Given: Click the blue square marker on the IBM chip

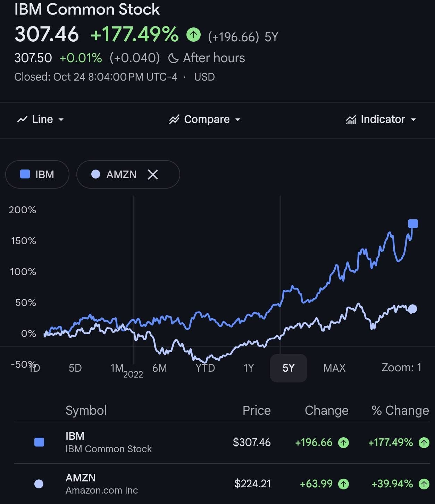Looking at the screenshot, I should [x=24, y=174].
